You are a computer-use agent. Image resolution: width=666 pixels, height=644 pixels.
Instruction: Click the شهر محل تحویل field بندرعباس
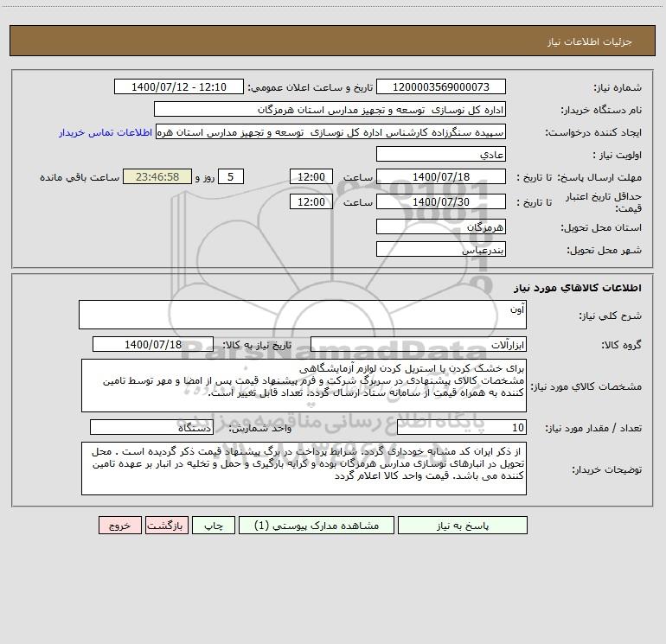pos(441,249)
